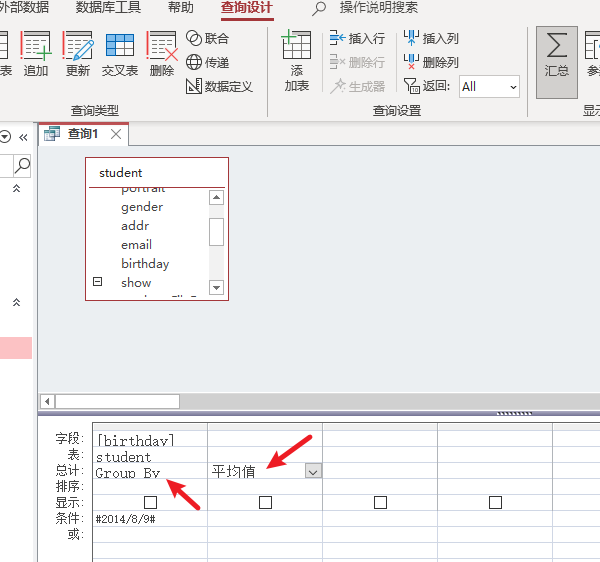Collapse the show field in student table
The width and height of the screenshot is (600, 562).
tap(98, 282)
